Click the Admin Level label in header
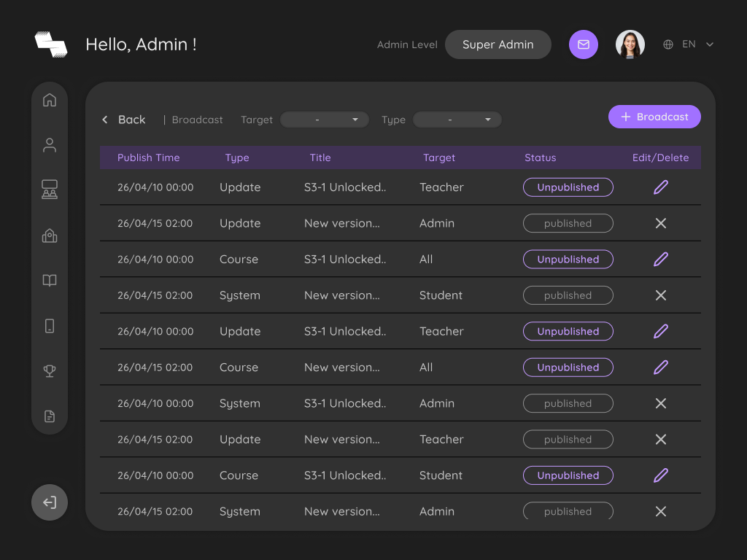The image size is (747, 560). point(407,44)
